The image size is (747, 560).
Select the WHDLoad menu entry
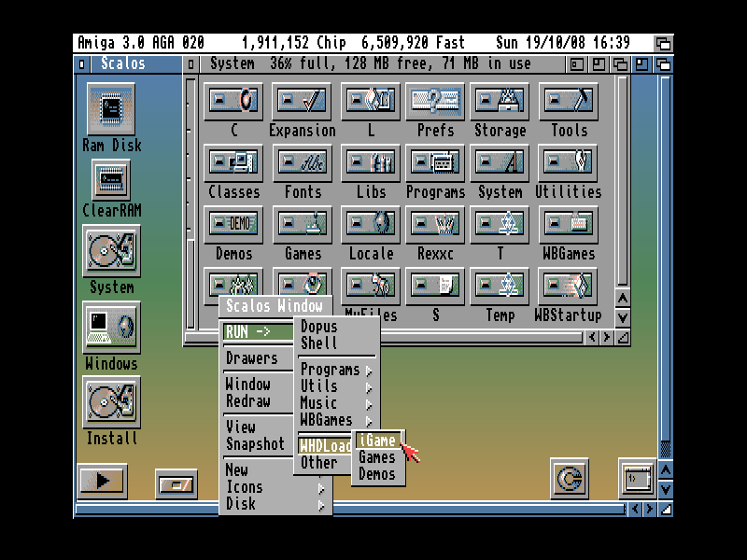coord(325,446)
